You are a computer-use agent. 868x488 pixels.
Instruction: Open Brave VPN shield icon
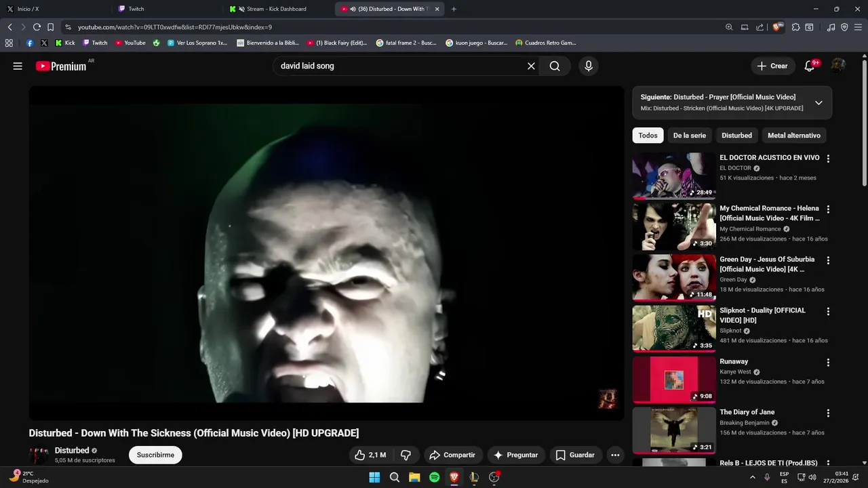click(844, 27)
